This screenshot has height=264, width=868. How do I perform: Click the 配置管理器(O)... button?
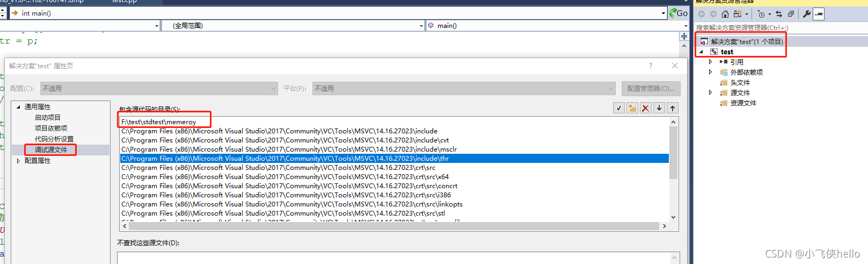coord(651,88)
